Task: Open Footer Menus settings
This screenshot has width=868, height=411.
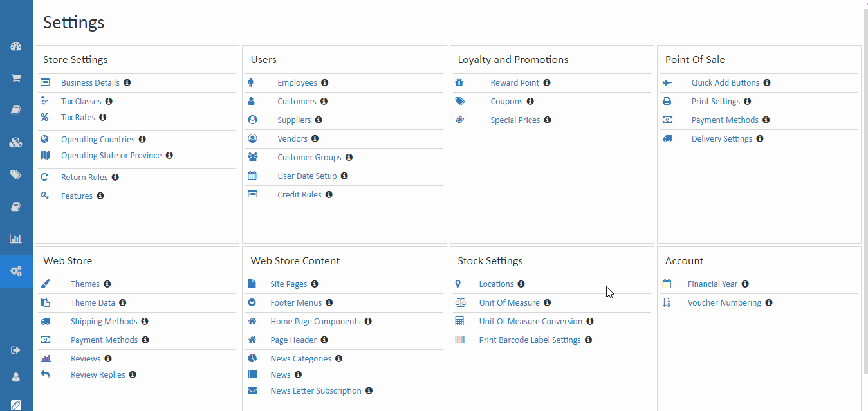Action: [x=296, y=303]
